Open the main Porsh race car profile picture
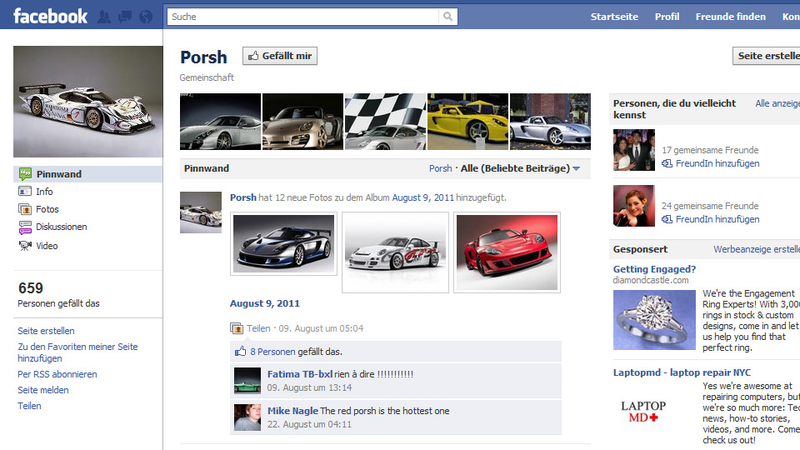Viewport: 800px width, 450px height. pyautogui.click(x=88, y=102)
